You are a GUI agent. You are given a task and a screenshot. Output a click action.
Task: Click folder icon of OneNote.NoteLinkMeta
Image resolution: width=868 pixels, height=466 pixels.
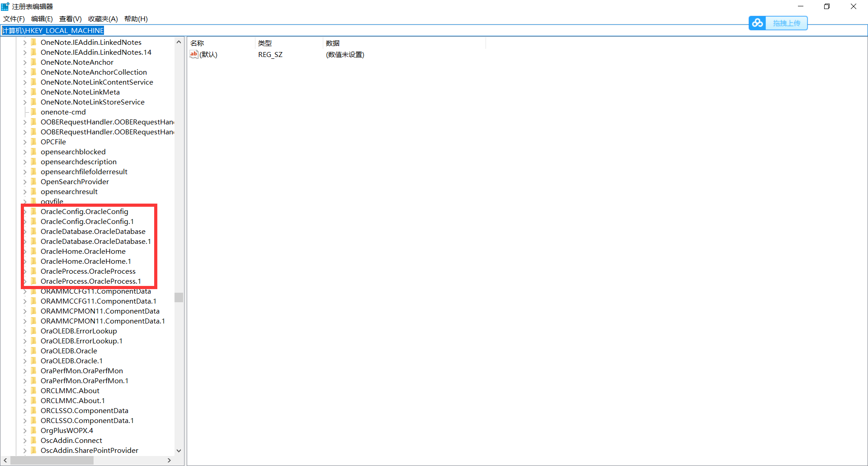click(33, 92)
